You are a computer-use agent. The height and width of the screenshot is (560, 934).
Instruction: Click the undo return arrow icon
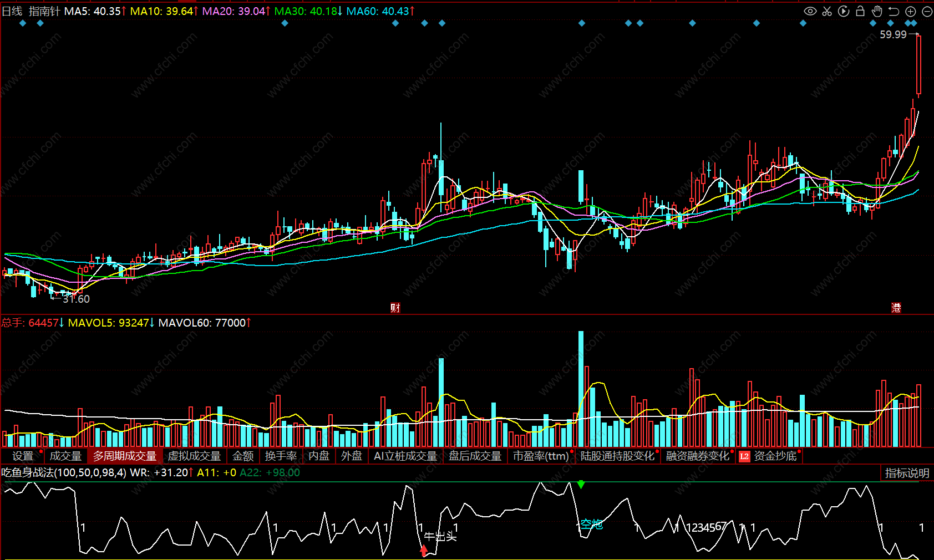coord(894,11)
